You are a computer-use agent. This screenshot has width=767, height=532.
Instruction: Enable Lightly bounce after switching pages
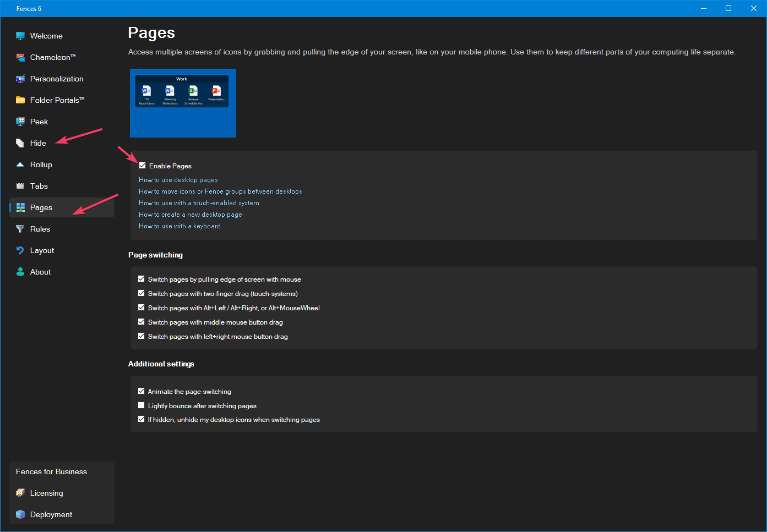click(142, 405)
